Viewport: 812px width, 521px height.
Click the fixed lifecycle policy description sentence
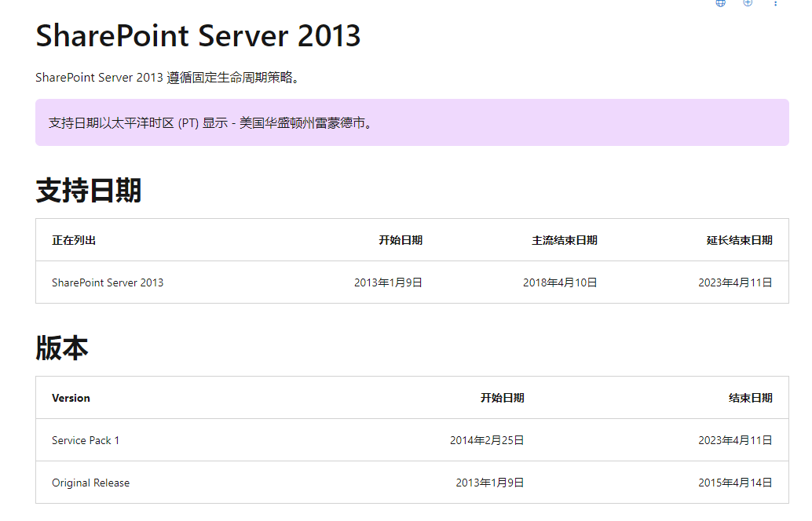[168, 78]
